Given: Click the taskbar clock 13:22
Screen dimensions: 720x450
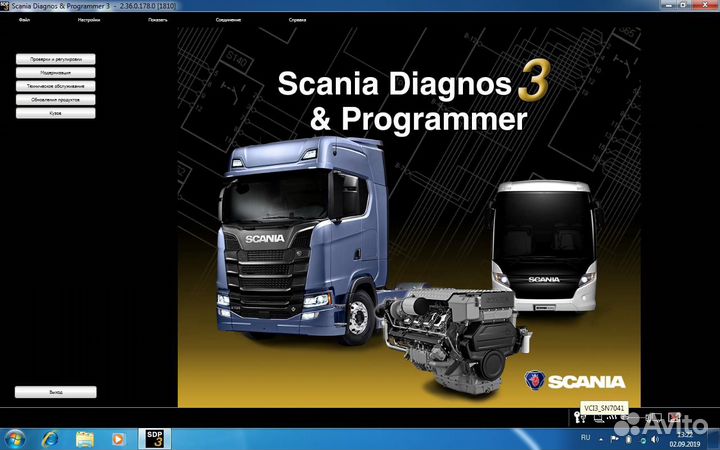Looking at the screenshot, I should click(x=685, y=439).
